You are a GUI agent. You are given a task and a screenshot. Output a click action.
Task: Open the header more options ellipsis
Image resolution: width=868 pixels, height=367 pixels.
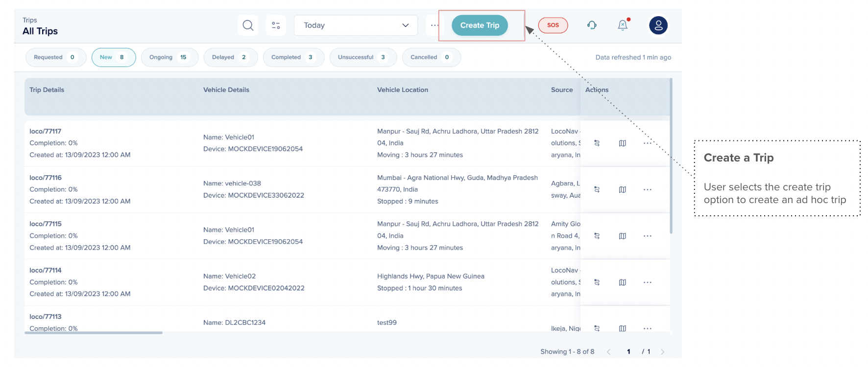pyautogui.click(x=434, y=25)
